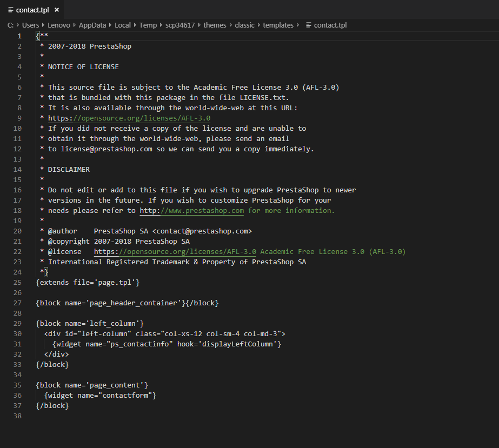Follow the www.prestashop.com link

191,211
